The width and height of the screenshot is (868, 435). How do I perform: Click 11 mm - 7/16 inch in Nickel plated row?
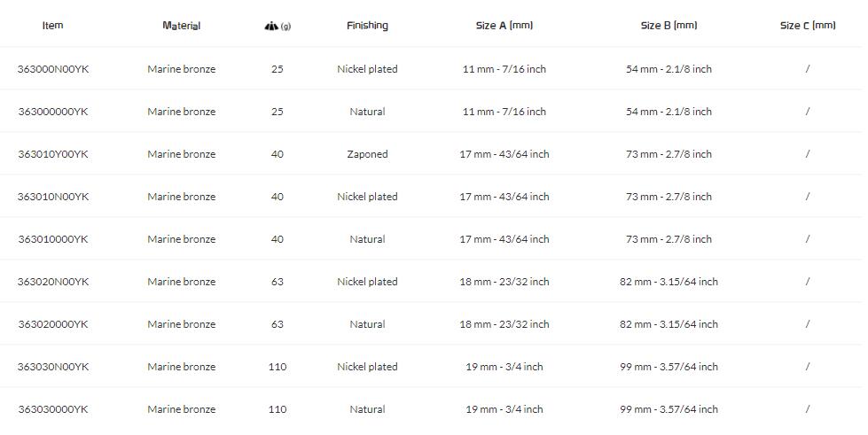[504, 69]
